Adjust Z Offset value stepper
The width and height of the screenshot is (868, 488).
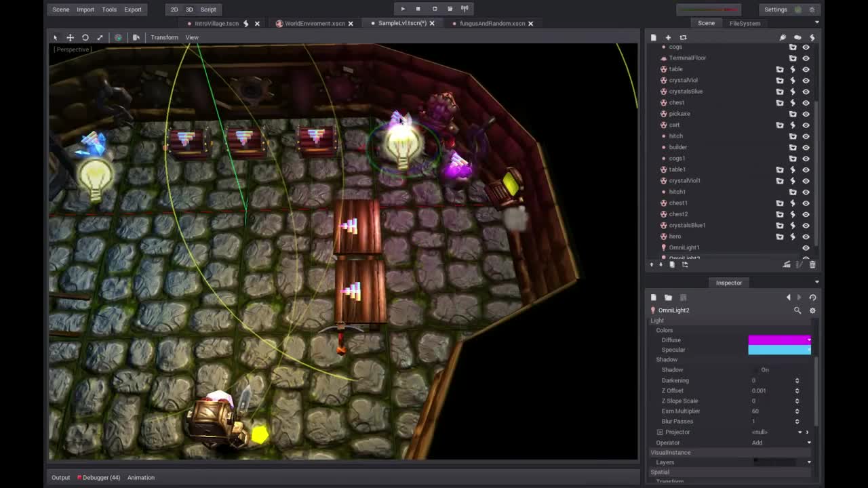coord(797,390)
